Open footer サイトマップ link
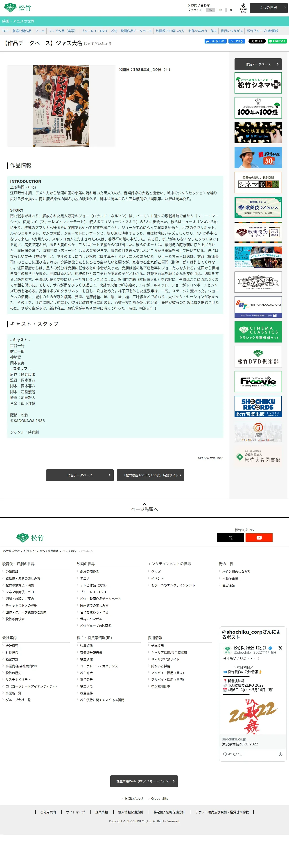Screen dimensions: 289x868 (x=75, y=812)
